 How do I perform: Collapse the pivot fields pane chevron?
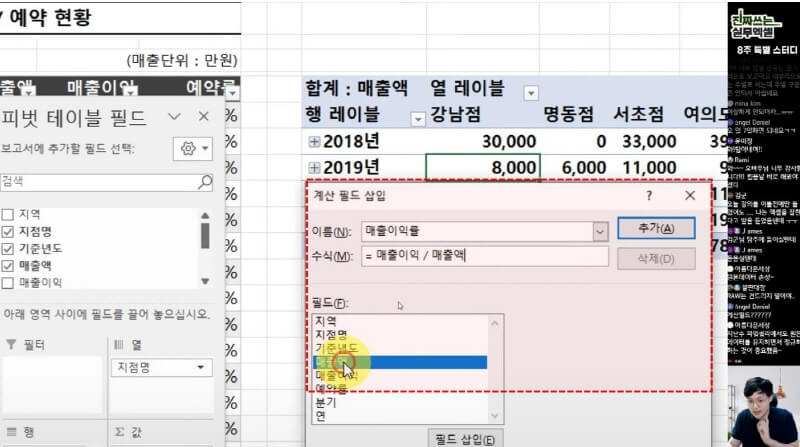click(x=174, y=116)
